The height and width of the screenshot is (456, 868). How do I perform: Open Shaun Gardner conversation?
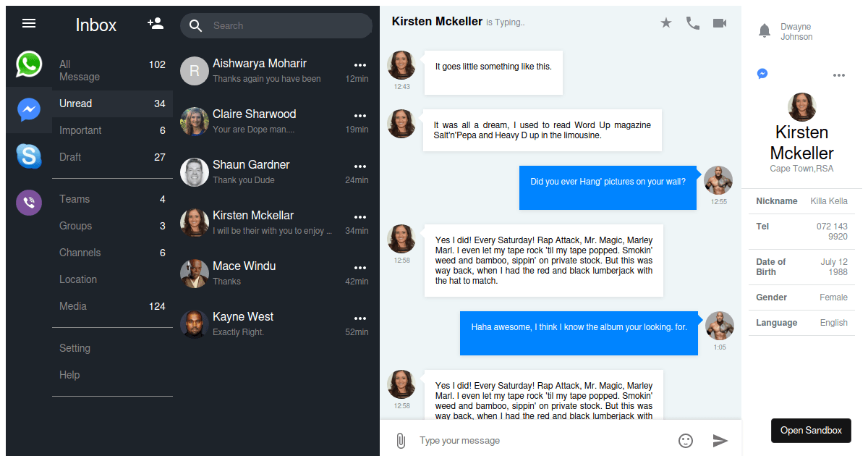[x=276, y=172]
